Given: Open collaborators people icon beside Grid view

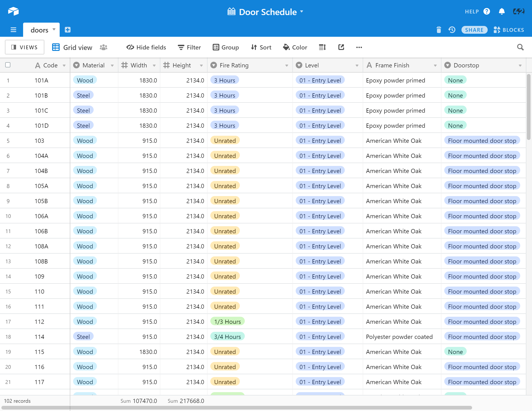Looking at the screenshot, I should [104, 47].
